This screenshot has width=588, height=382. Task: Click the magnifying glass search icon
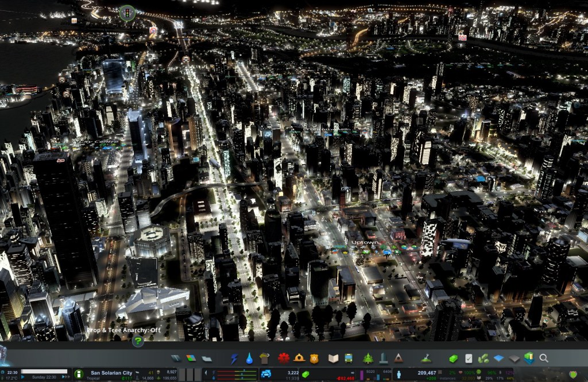click(x=543, y=358)
